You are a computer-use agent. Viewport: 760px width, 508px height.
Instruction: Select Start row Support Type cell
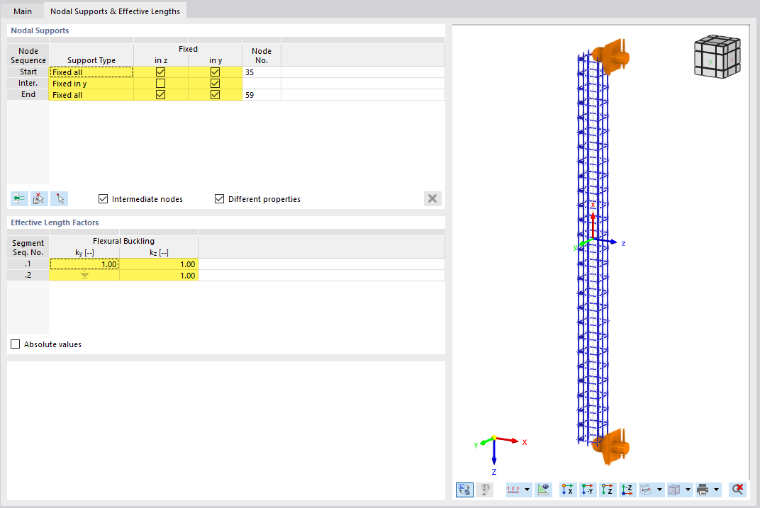tap(91, 72)
